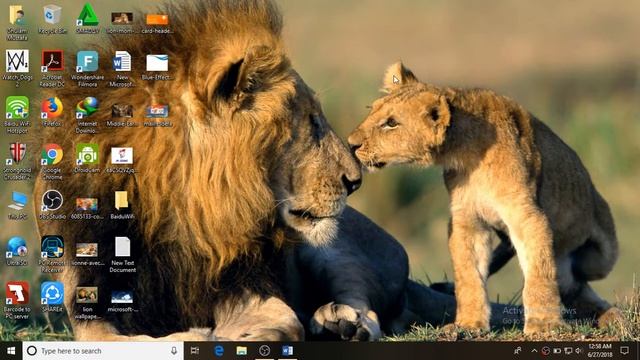Select the New Text Document file
The width and height of the screenshot is (640, 360).
[122, 255]
